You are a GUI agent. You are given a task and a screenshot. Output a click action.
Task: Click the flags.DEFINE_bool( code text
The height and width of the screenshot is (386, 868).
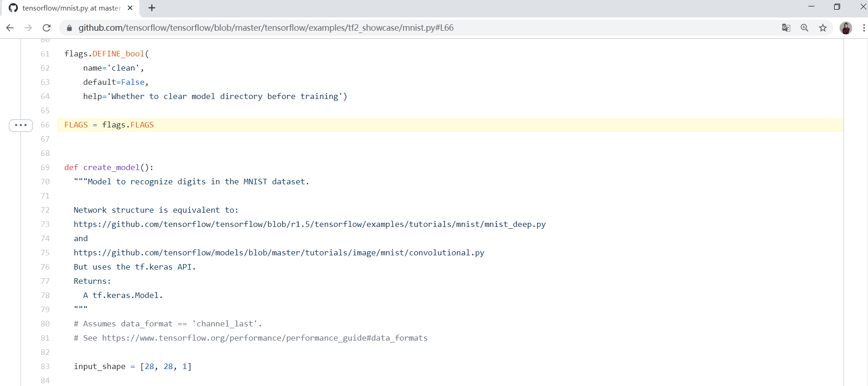coord(107,54)
